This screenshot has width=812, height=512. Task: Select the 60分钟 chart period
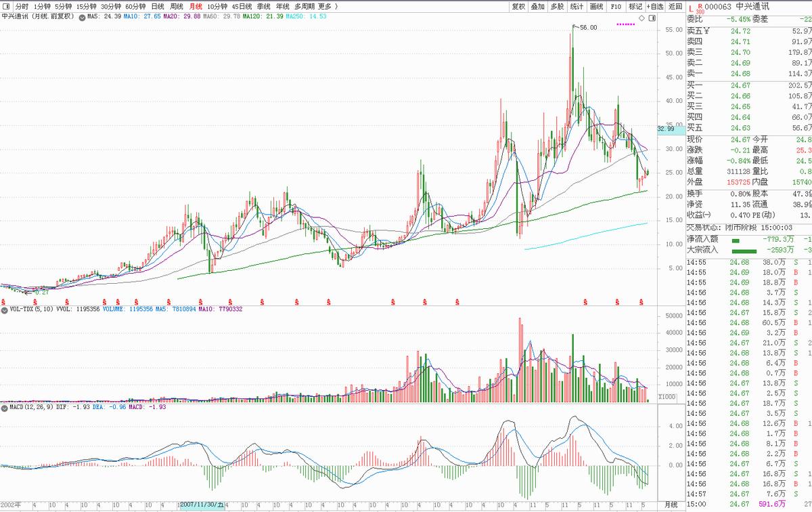pos(135,6)
